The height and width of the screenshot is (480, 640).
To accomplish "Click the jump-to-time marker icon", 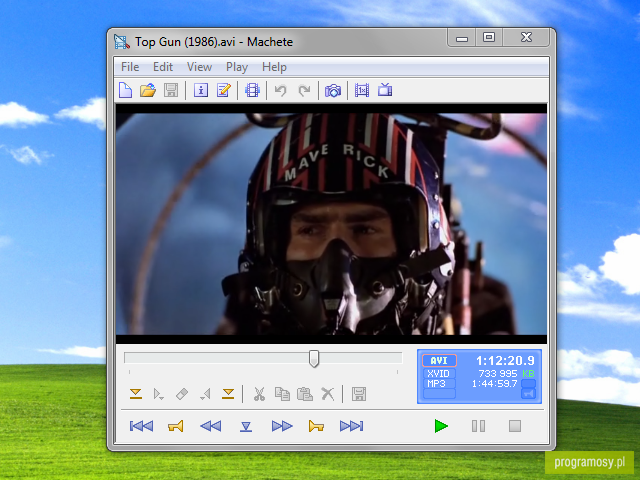I will pos(246,427).
